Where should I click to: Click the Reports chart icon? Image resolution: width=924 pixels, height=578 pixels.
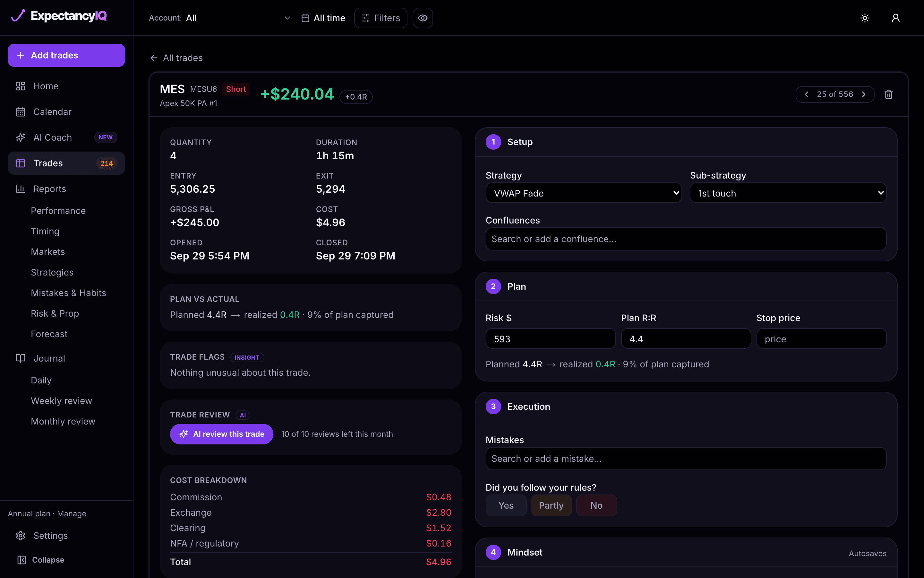coord(21,189)
